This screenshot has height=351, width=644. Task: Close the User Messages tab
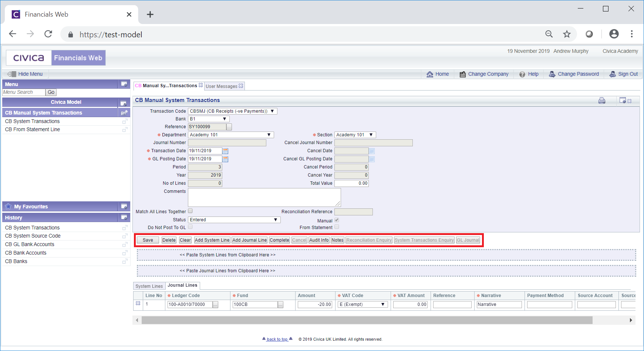click(x=241, y=86)
